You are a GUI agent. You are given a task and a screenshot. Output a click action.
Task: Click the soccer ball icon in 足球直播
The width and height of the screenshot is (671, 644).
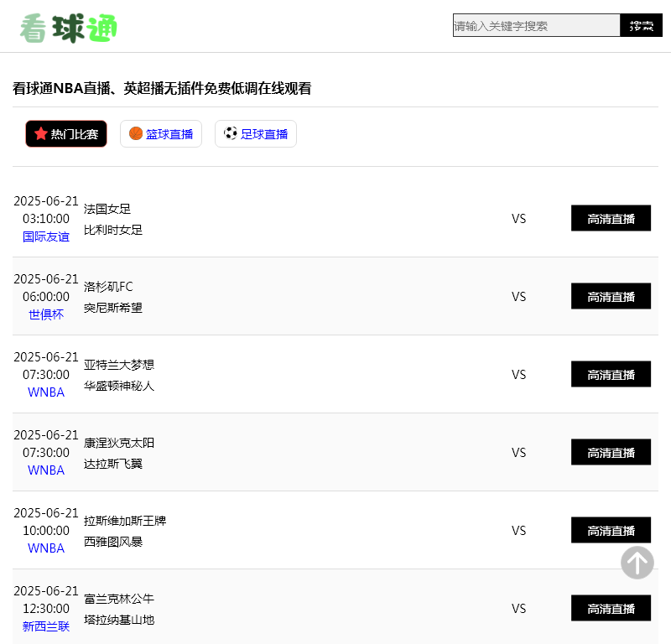230,133
